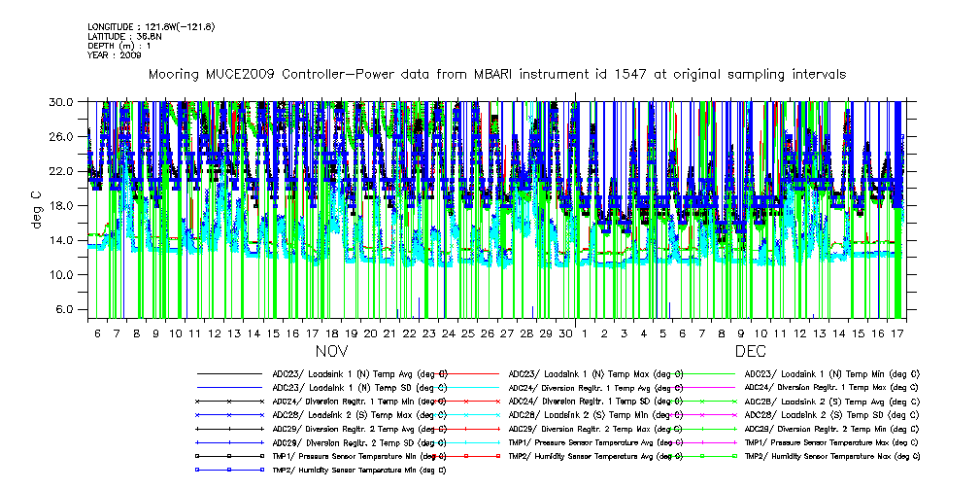Click the 30.0 tick on the y-axis
The height and width of the screenshot is (490, 980).
pyautogui.click(x=63, y=101)
